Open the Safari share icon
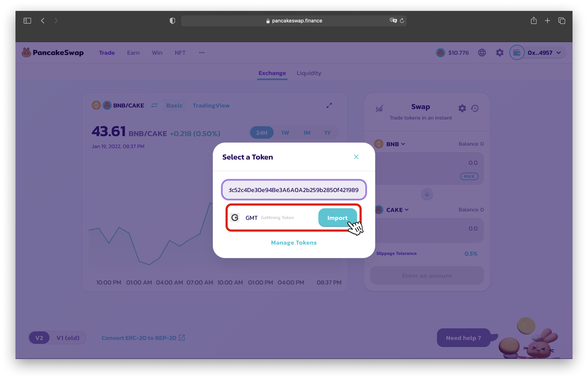588x379 pixels. pos(534,20)
